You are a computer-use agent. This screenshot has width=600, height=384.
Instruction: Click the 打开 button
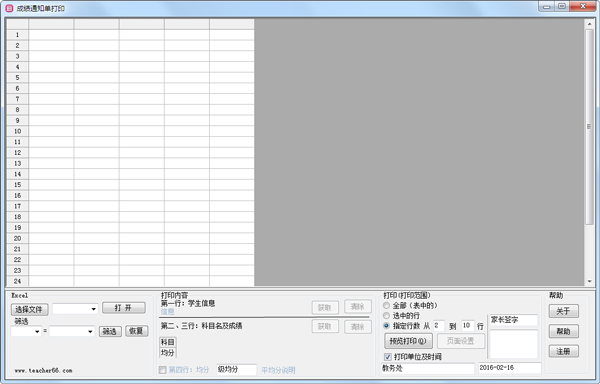[124, 308]
